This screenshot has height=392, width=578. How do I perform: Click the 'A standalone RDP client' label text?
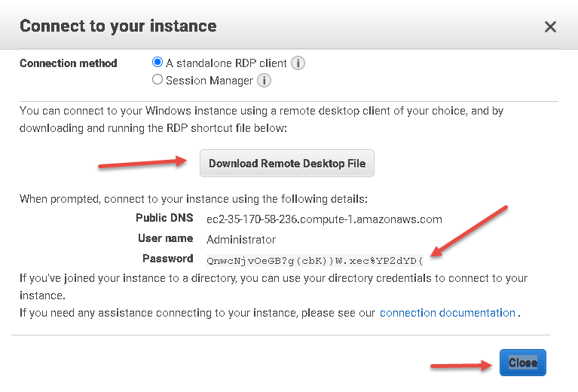point(226,63)
